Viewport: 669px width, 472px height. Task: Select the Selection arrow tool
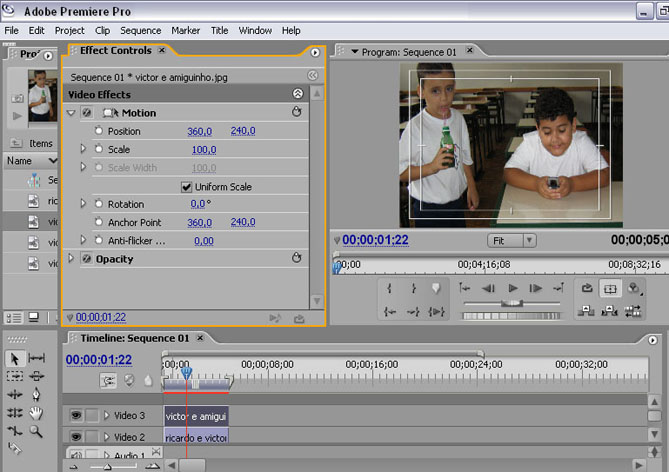[15, 358]
